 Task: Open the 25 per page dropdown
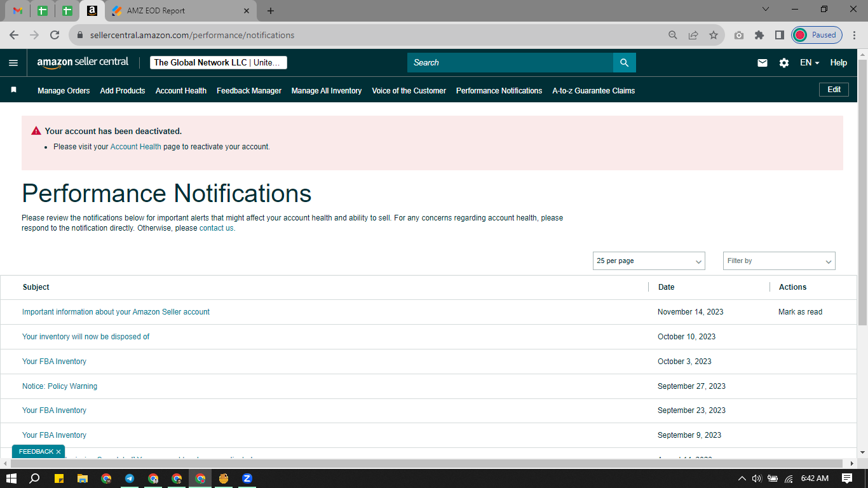point(649,261)
